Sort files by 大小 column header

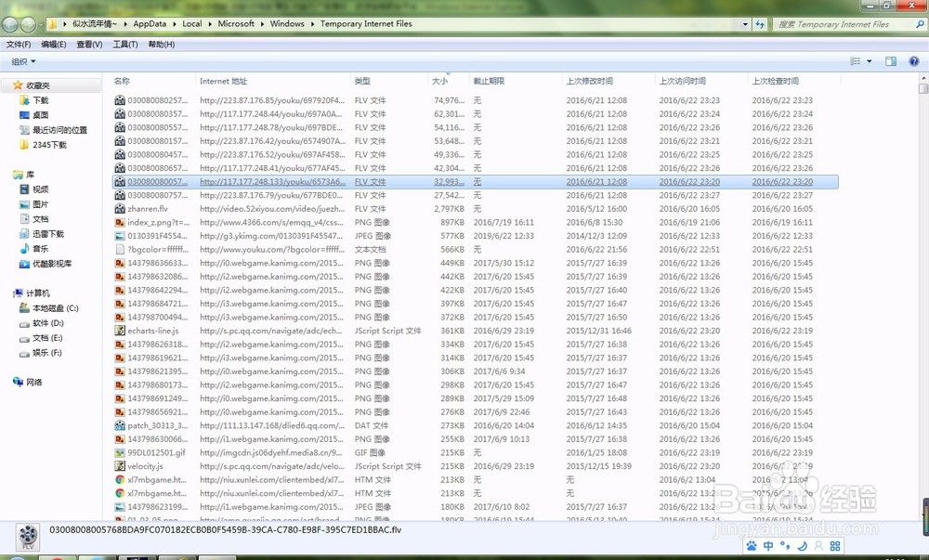click(438, 82)
